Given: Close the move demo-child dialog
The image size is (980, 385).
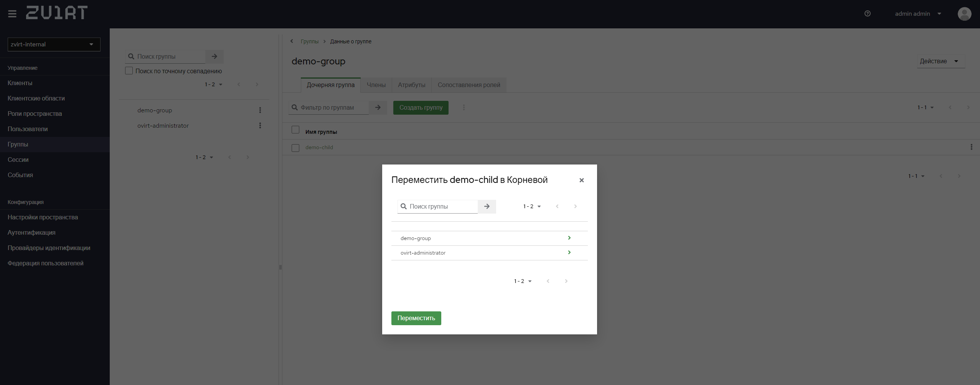Looking at the screenshot, I should [x=582, y=180].
